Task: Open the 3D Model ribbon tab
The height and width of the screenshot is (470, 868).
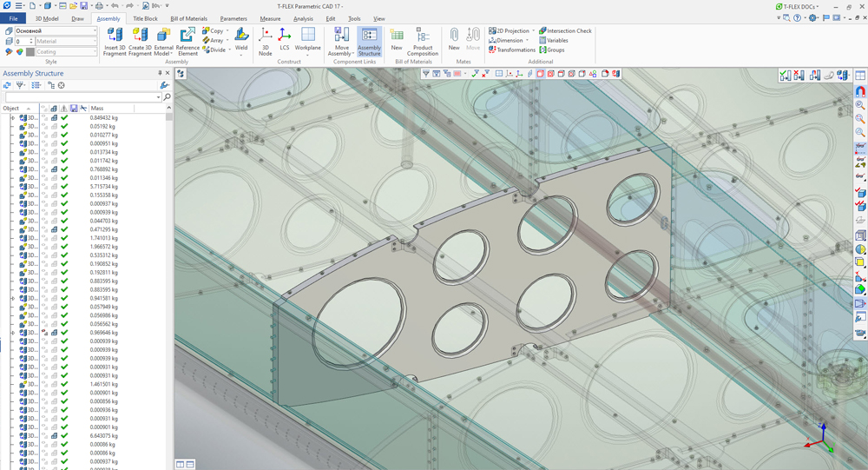Action: point(47,18)
